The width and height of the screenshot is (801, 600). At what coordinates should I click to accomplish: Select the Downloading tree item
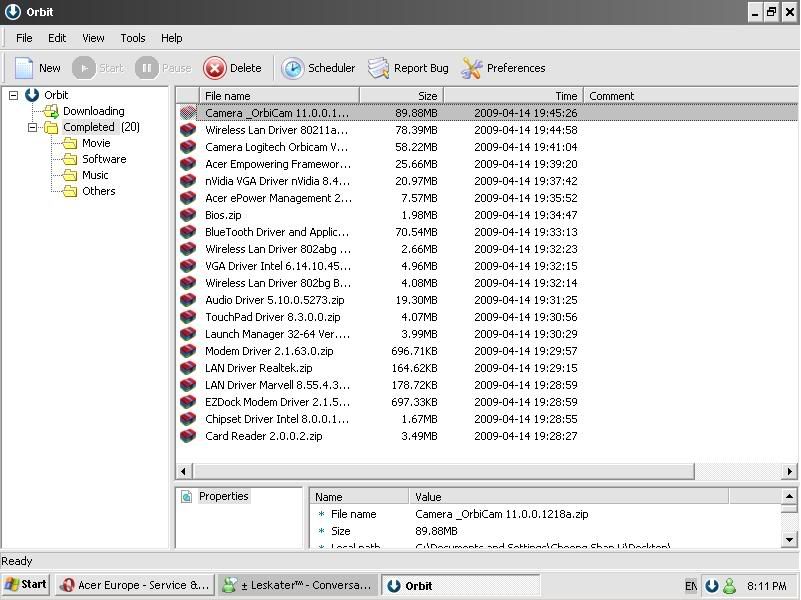point(93,111)
